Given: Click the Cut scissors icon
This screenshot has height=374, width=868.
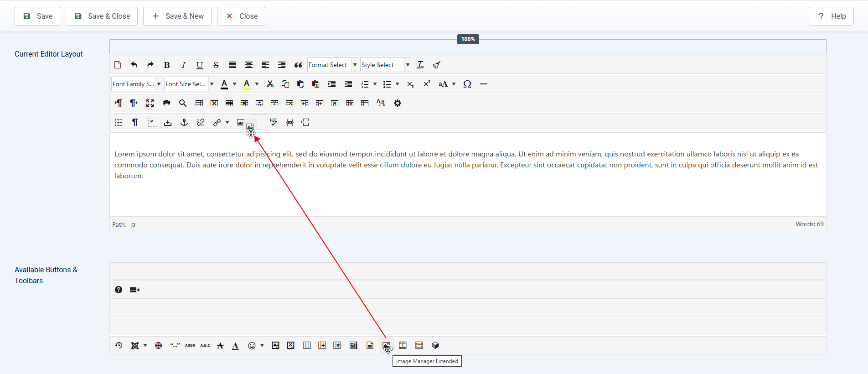Looking at the screenshot, I should pos(270,84).
